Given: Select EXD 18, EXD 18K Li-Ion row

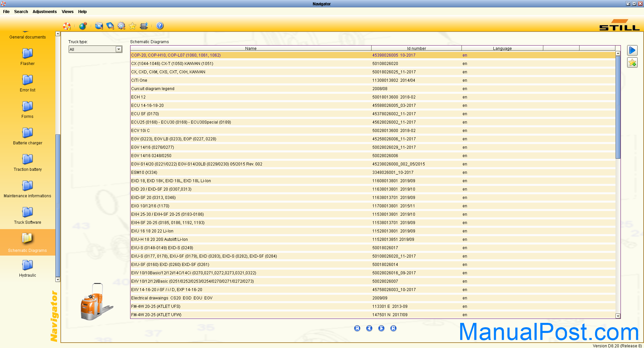Looking at the screenshot, I should (x=373, y=181).
